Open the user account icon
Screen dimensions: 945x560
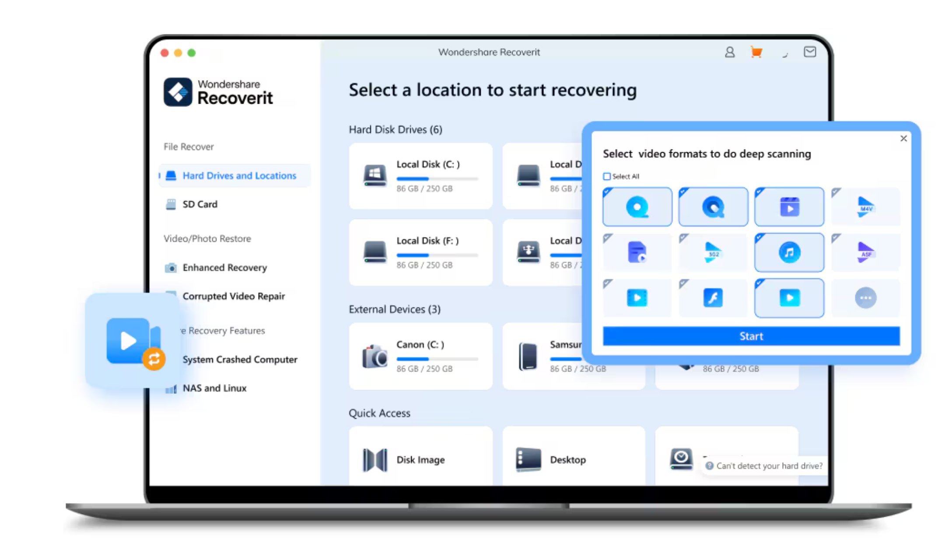(x=729, y=52)
